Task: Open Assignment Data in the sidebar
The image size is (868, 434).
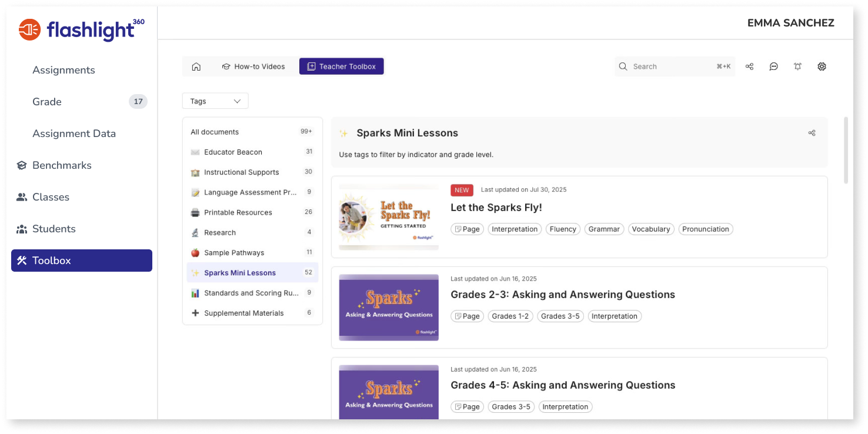Action: click(x=74, y=133)
